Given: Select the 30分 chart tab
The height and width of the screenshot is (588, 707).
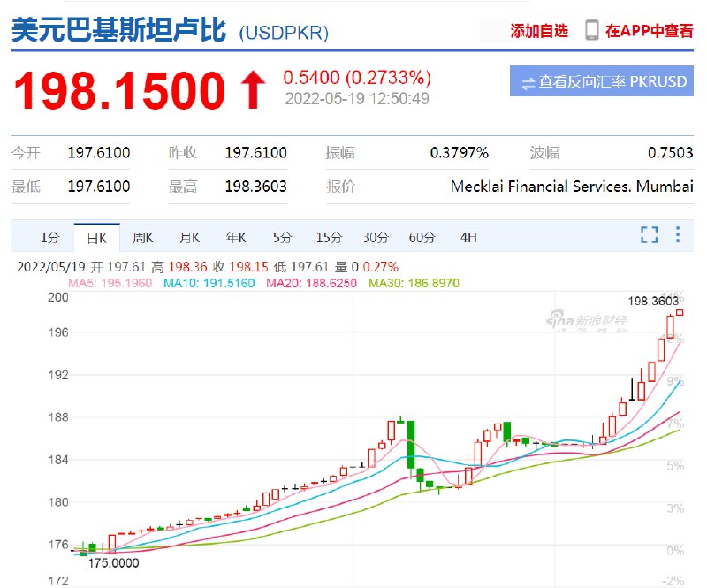Looking at the screenshot, I should point(376,237).
